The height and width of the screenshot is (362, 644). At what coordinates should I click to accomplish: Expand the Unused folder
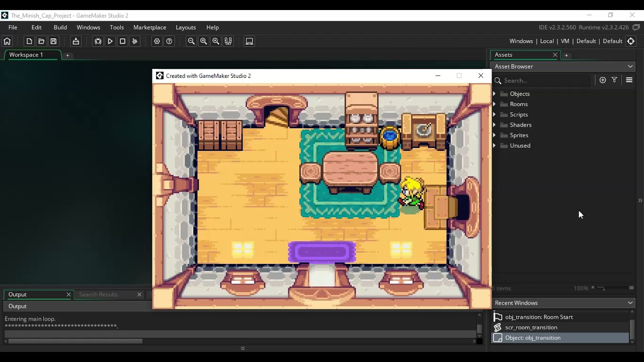coord(495,145)
